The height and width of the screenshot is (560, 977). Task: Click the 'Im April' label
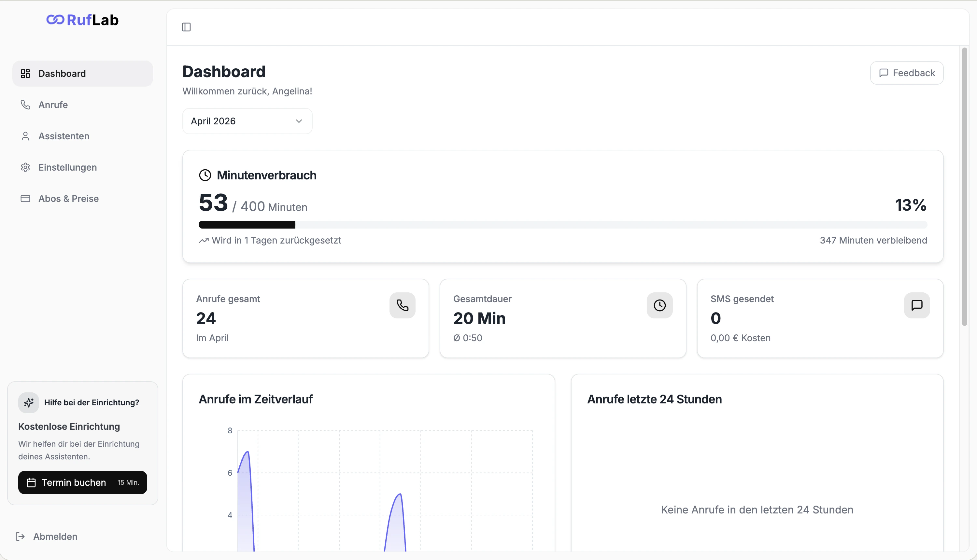coord(212,338)
